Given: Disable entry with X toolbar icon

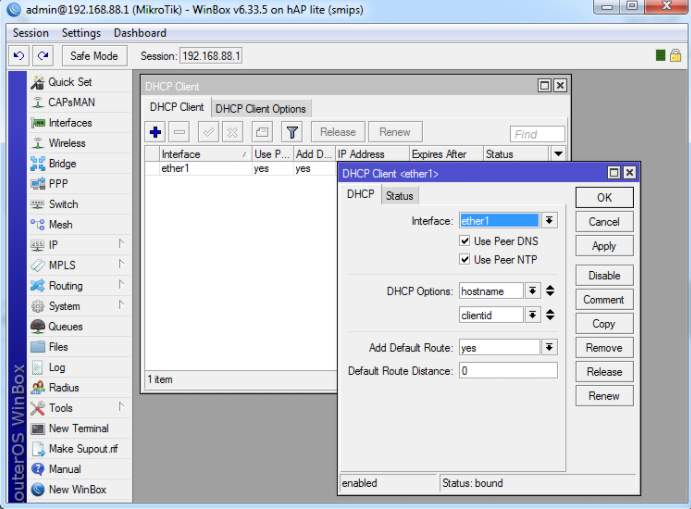Looking at the screenshot, I should [x=232, y=132].
